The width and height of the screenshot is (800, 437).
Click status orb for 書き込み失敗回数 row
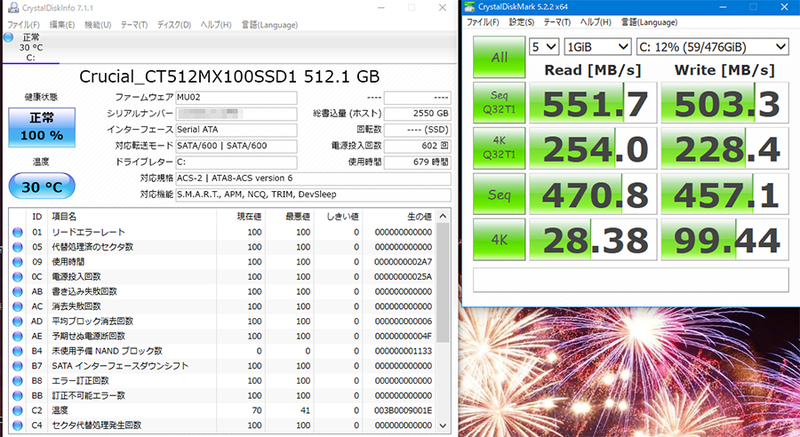[x=17, y=292]
